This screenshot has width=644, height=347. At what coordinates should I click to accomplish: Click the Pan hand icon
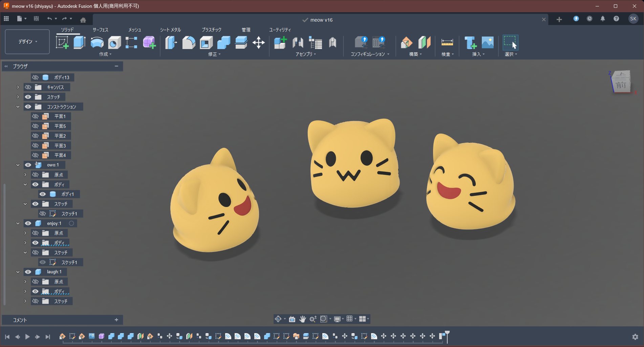tap(302, 319)
